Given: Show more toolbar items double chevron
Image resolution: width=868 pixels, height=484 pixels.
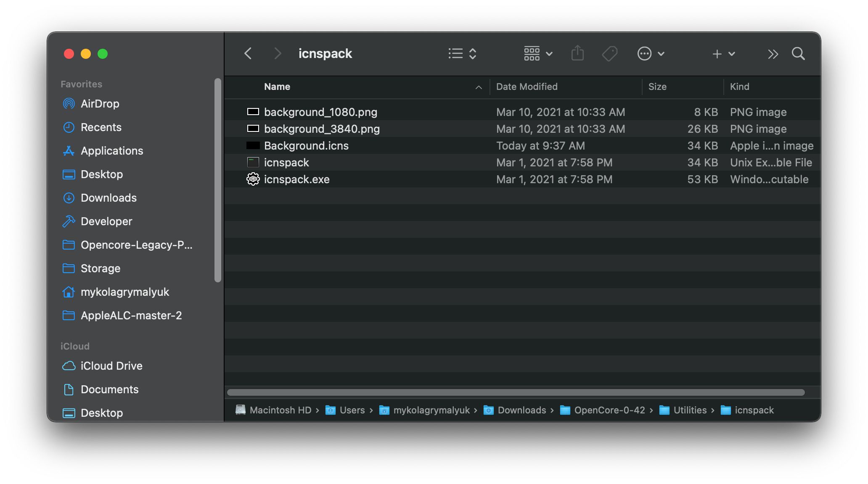Looking at the screenshot, I should pyautogui.click(x=773, y=54).
